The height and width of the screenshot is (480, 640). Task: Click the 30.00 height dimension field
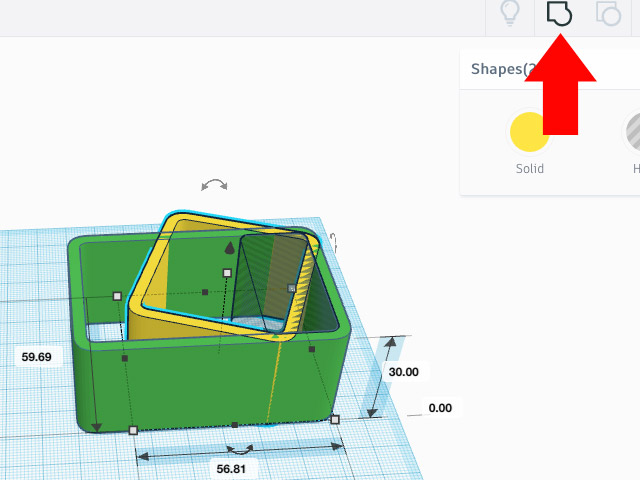(x=403, y=371)
